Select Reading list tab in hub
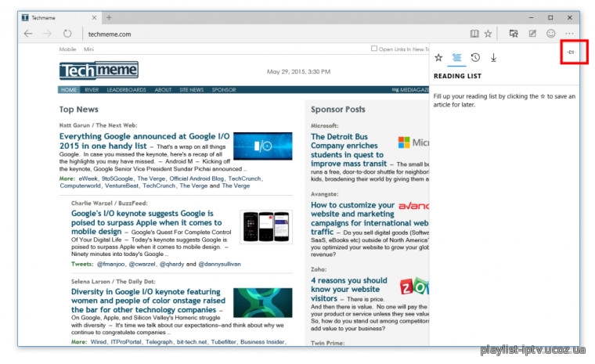Image resolution: width=595 pixels, height=364 pixels. click(x=457, y=58)
